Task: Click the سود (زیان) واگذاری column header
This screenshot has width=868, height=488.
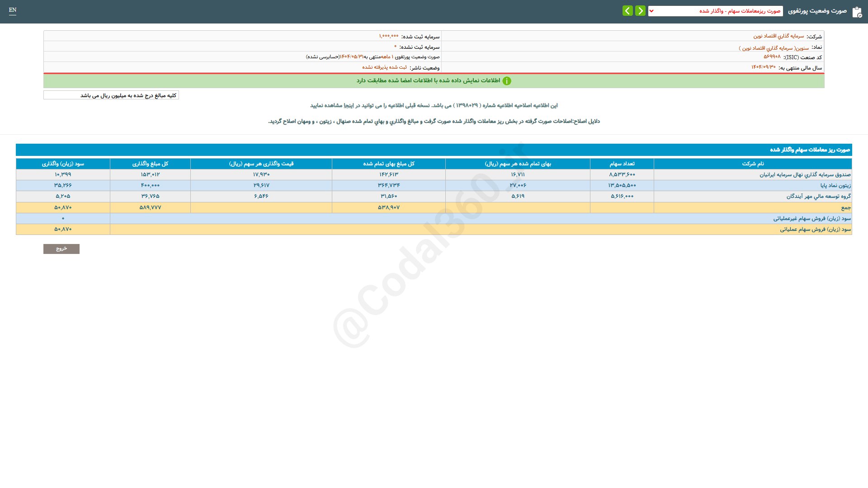Action: tap(63, 164)
